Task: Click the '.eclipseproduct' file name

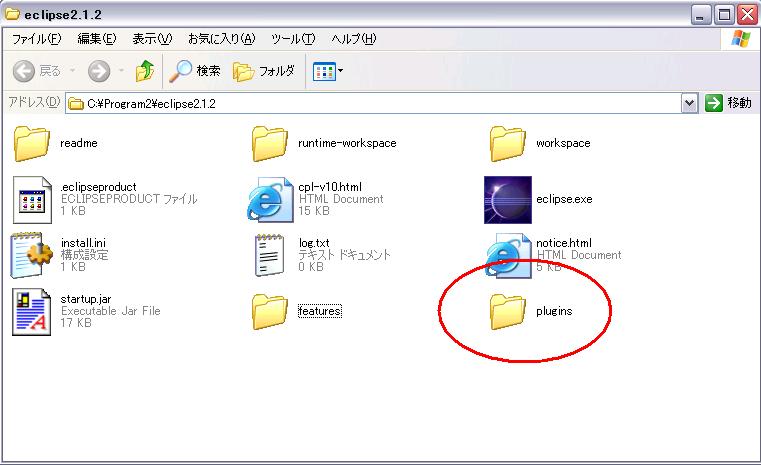Action: [99, 187]
